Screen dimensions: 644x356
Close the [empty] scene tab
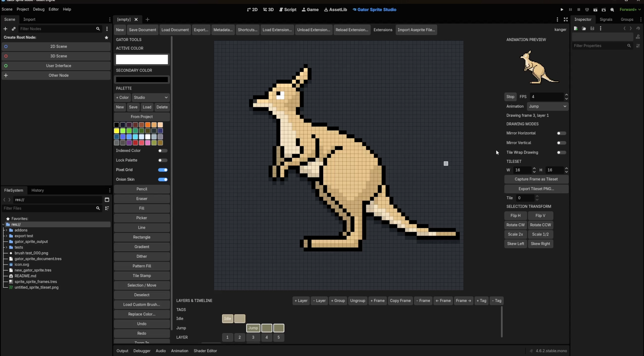click(136, 19)
